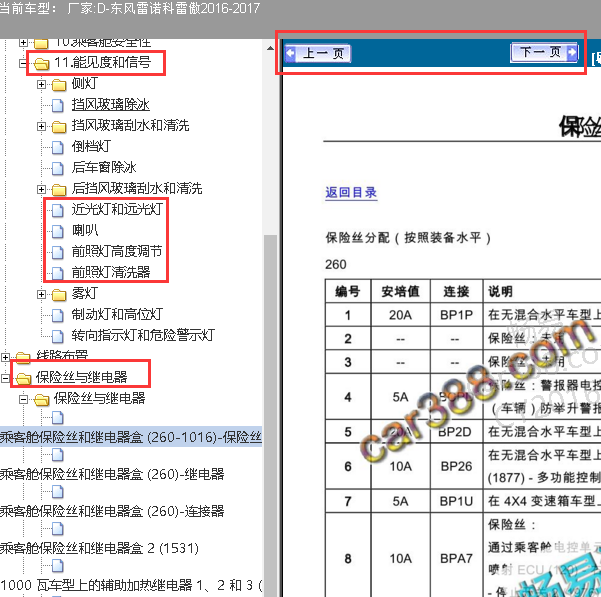Click the 前照灯清洗器 document icon
Image resolution: width=601 pixels, height=597 pixels.
[x=57, y=273]
